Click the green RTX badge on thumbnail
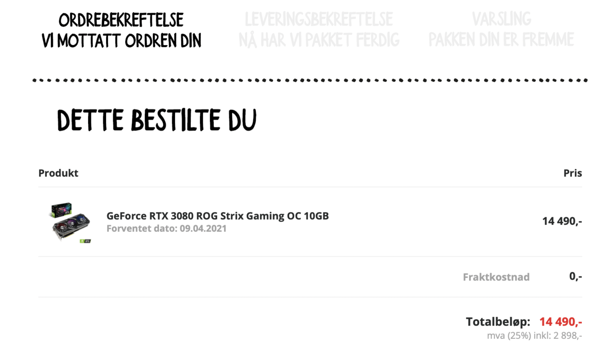The height and width of the screenshot is (364, 609). 86,240
